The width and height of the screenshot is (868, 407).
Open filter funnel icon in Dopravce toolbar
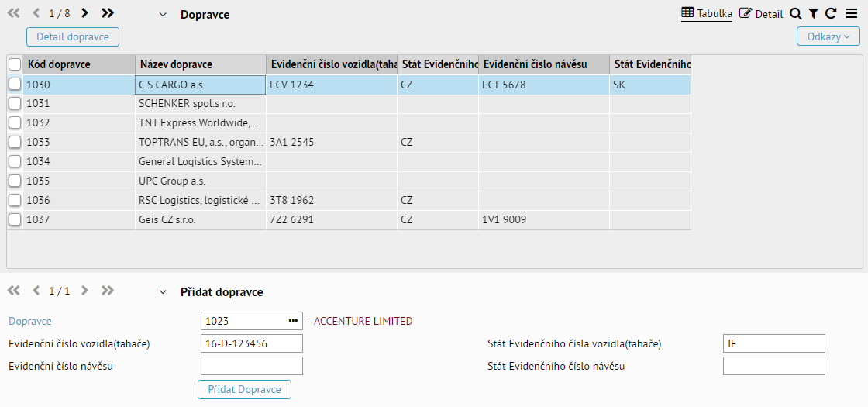(x=813, y=14)
